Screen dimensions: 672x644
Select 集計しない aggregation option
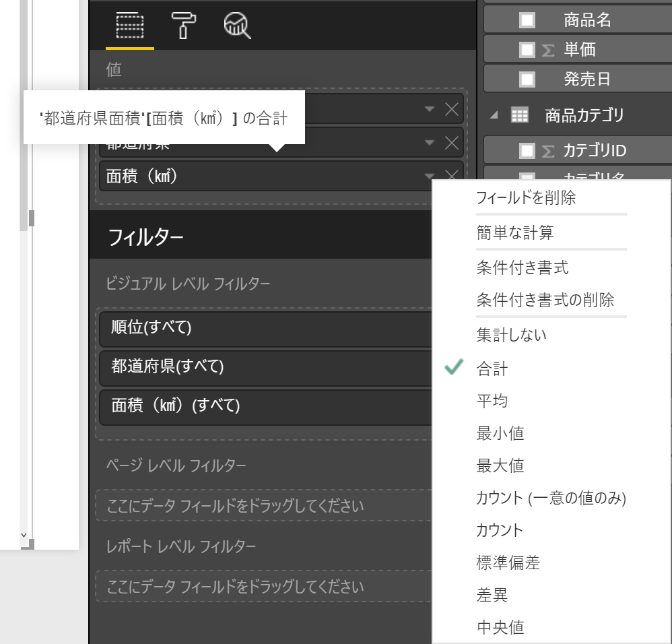click(511, 334)
